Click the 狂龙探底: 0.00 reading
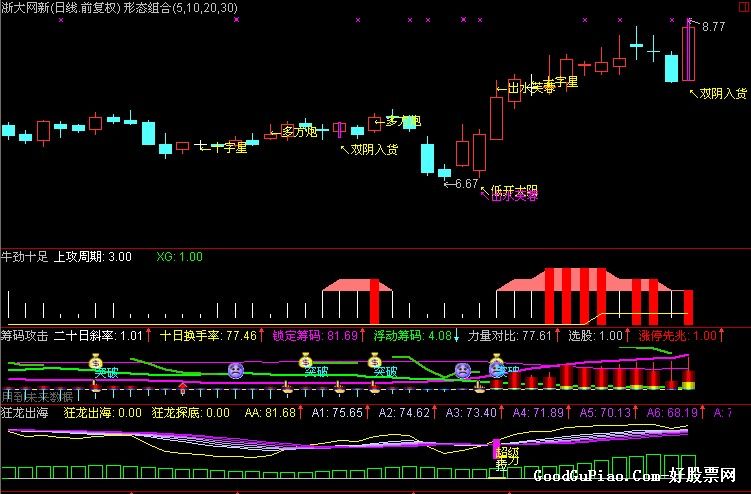 pyautogui.click(x=191, y=413)
